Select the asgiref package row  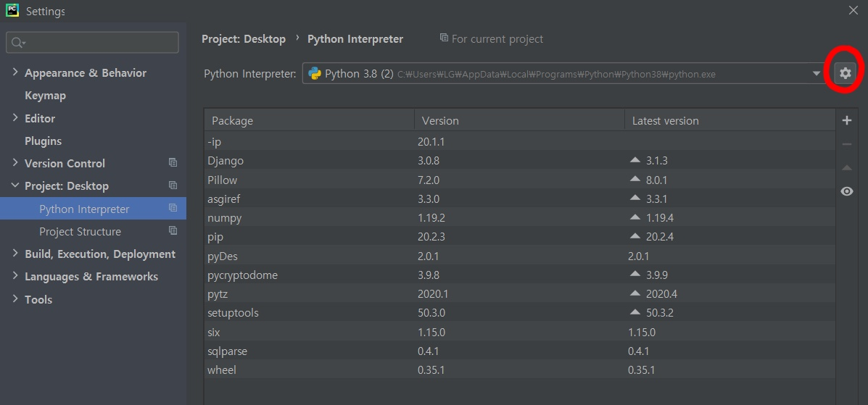(x=519, y=199)
